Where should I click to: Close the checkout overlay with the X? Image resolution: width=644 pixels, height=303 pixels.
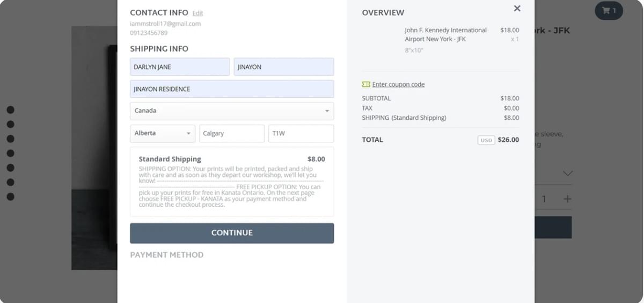[517, 9]
